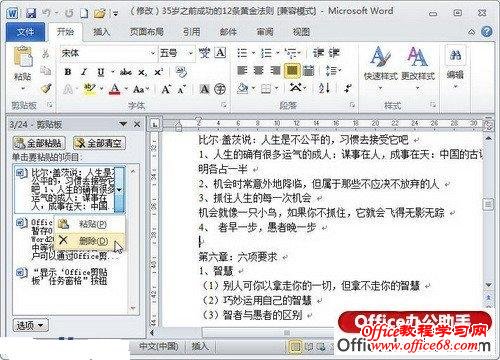Toggle Underline formatting

tap(101, 72)
